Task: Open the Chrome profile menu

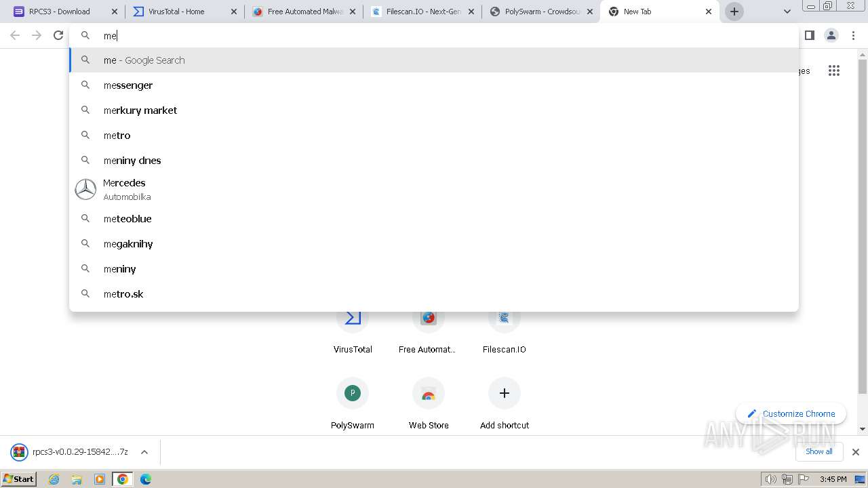Action: pos(831,35)
